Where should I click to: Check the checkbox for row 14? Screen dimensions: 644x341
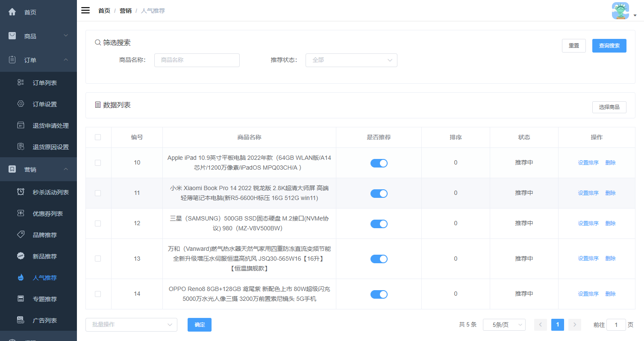point(98,294)
